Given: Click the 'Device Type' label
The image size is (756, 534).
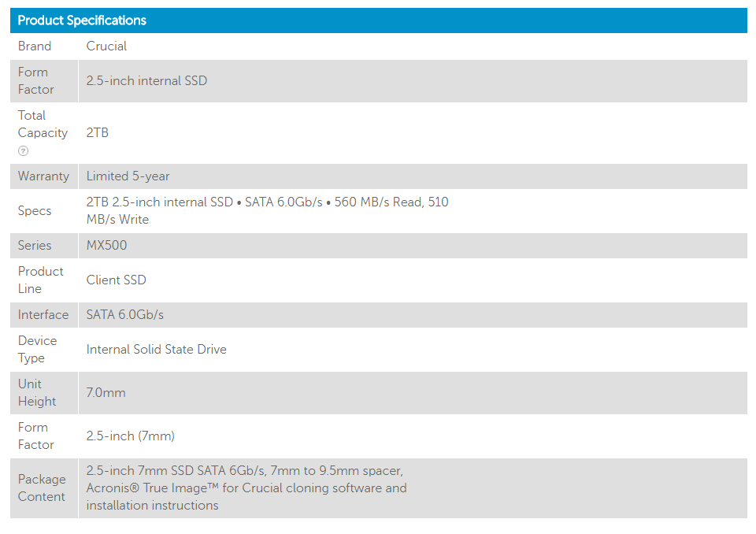Looking at the screenshot, I should (x=37, y=350).
